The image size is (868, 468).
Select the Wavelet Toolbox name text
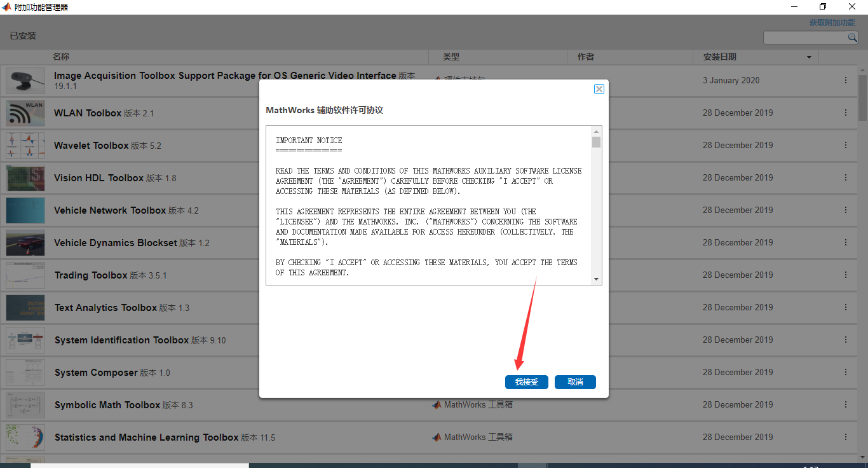tap(92, 146)
